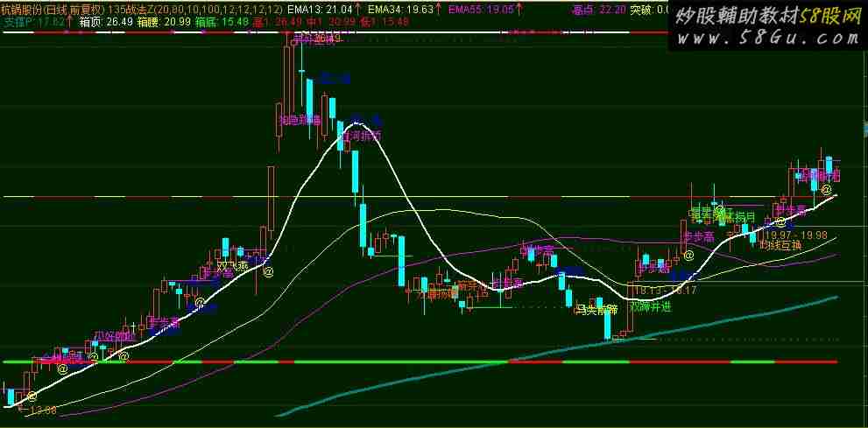Click the @ marker next to 18.13 breakout candle
Viewport: 868px width, 428px height.
689,256
